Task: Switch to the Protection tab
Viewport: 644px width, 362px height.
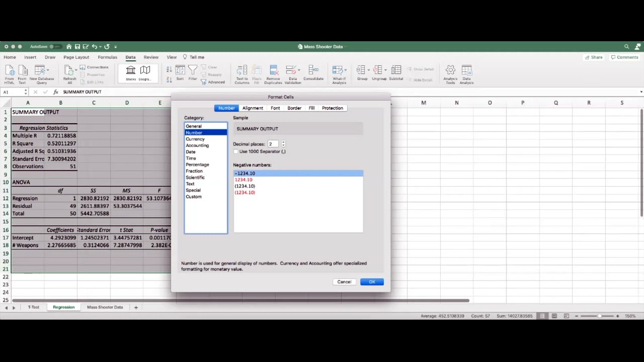Action: [x=333, y=108]
